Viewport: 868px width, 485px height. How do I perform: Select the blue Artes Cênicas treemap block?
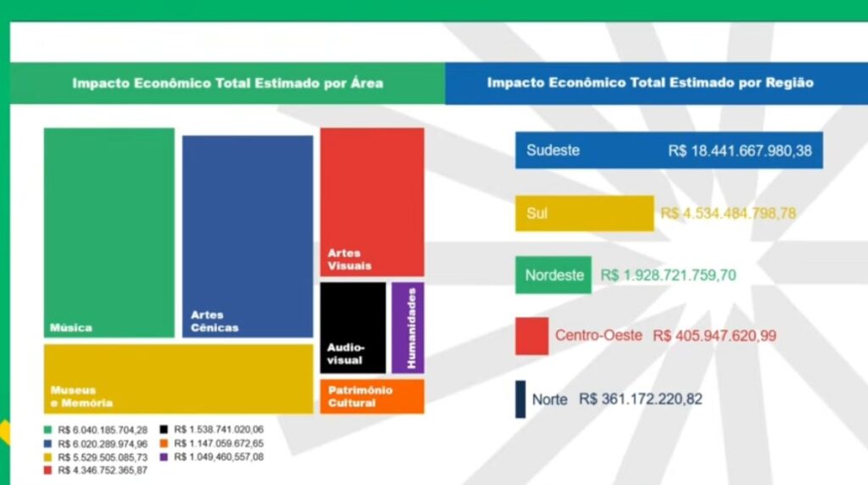point(248,236)
